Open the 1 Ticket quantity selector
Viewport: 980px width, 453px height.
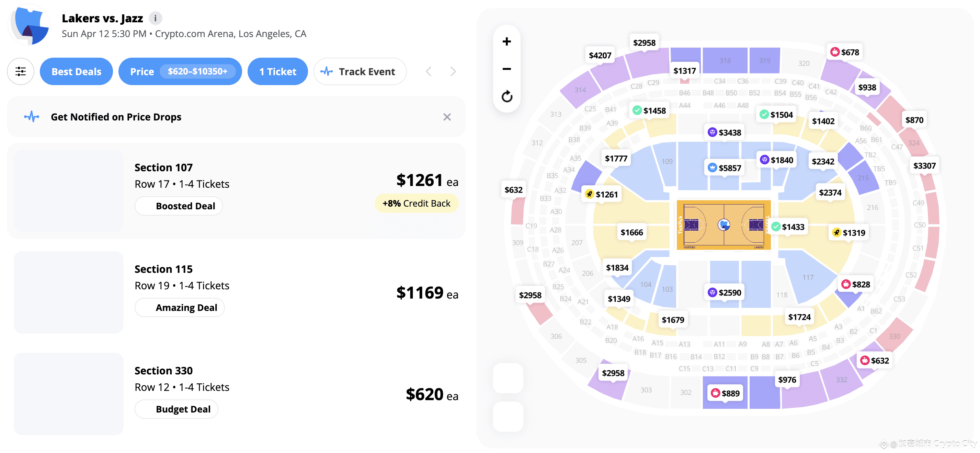click(278, 71)
